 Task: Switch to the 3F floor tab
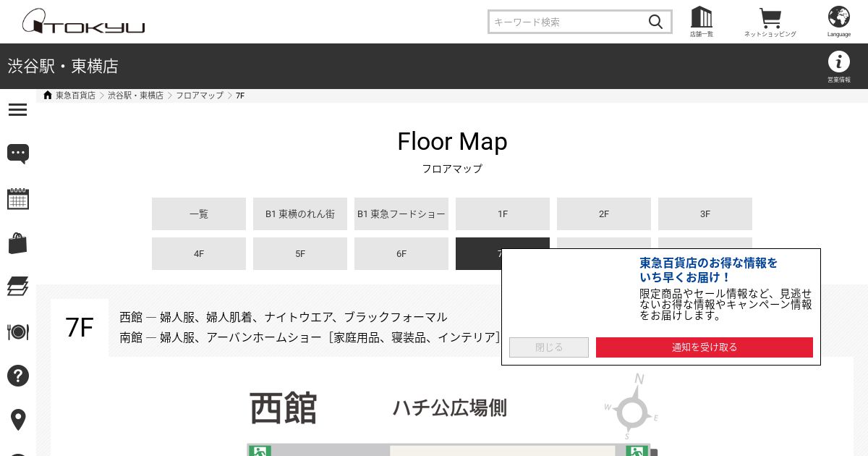[x=705, y=214]
